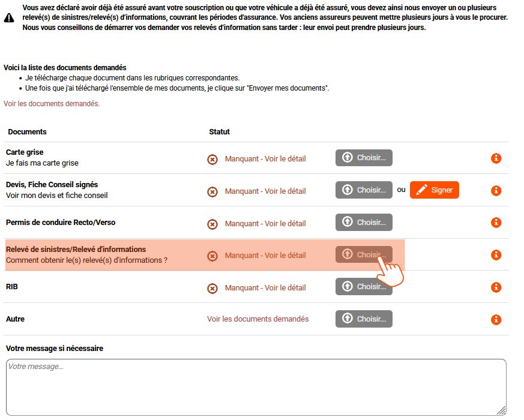Show info for Relevé de sinistres row
This screenshot has height=420, width=524.
point(496,255)
